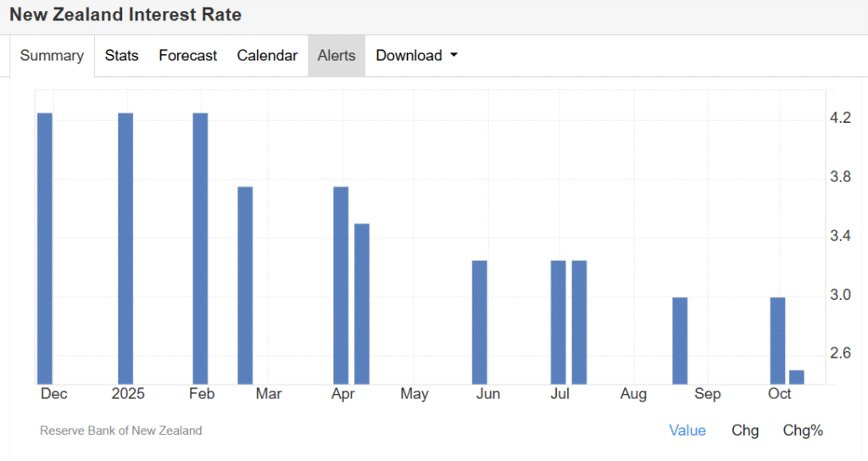Toggle chart to Chg% view
The image size is (868, 461).
point(803,430)
